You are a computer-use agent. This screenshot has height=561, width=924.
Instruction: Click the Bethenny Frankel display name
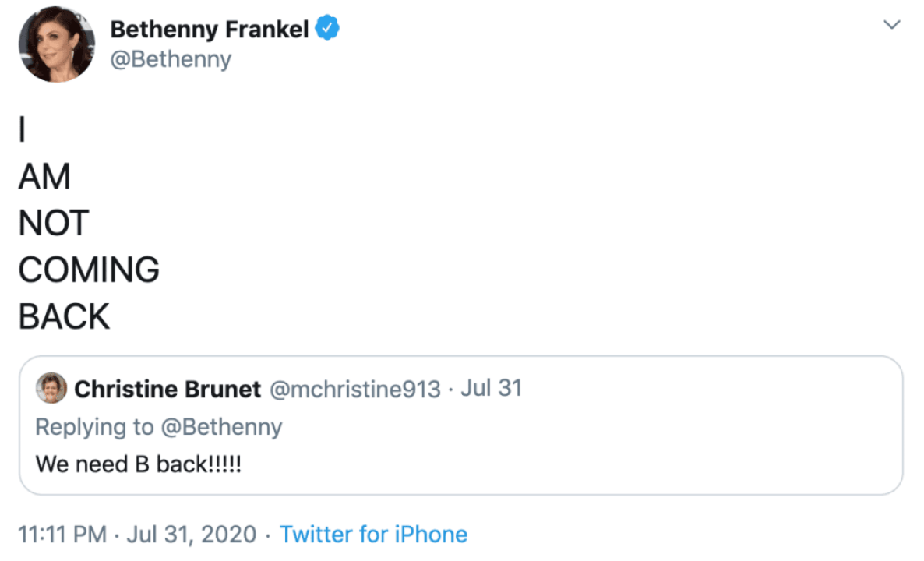tap(210, 30)
